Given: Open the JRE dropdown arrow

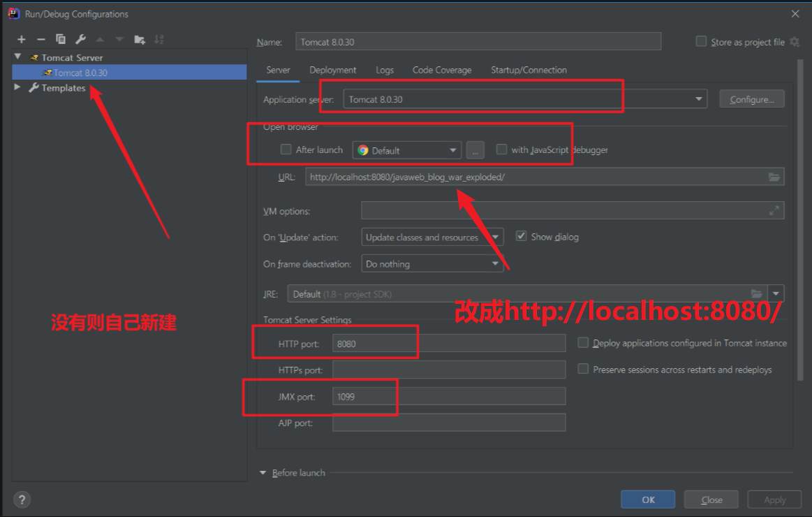Looking at the screenshot, I should (776, 293).
